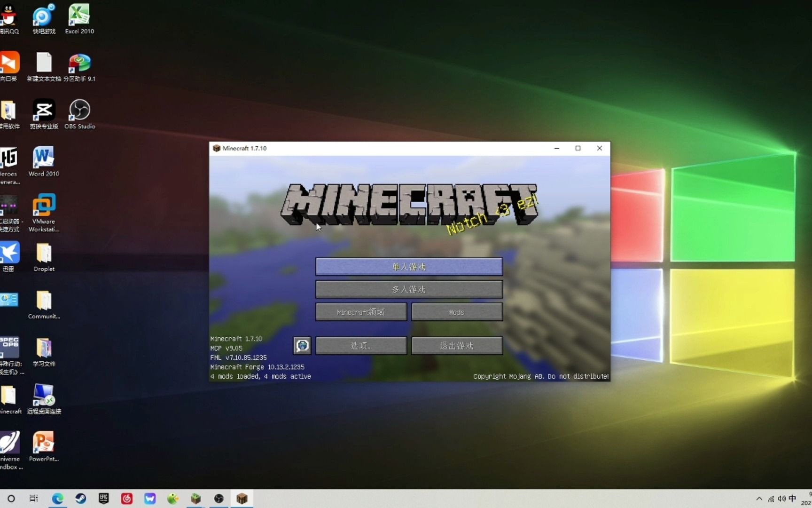Open Cortana search circle on taskbar
The height and width of the screenshot is (508, 812).
(11, 499)
